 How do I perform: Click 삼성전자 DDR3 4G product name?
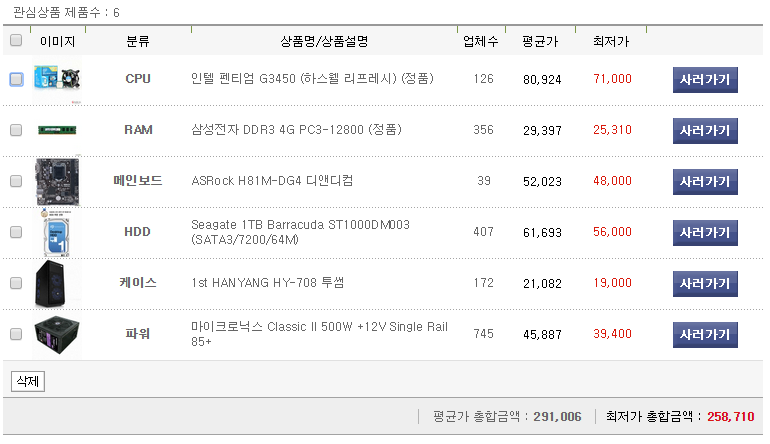point(295,130)
